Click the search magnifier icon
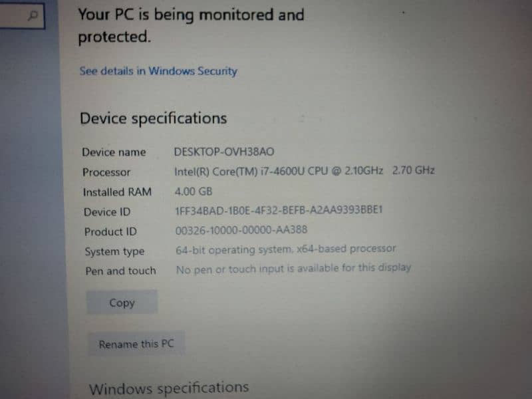The width and height of the screenshot is (532, 399). pos(33,15)
